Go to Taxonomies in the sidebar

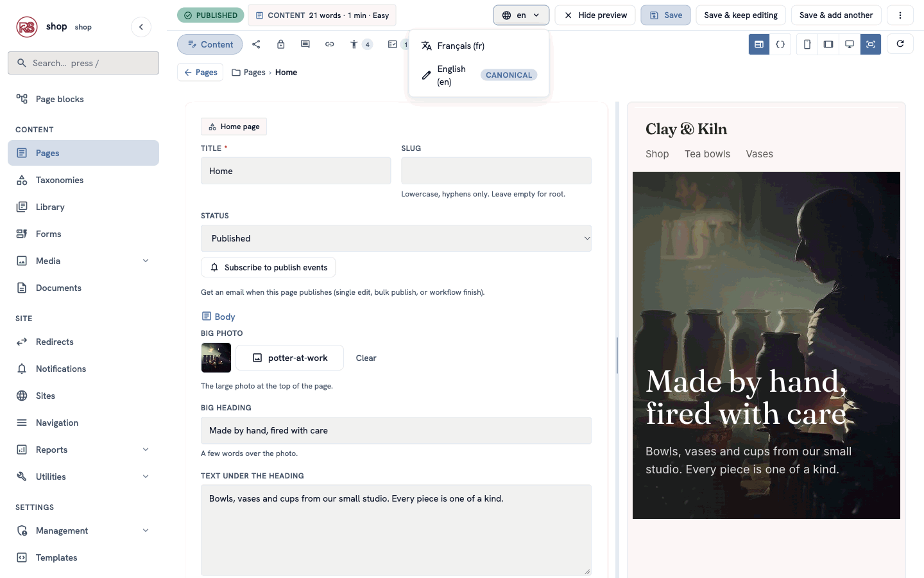83,180
